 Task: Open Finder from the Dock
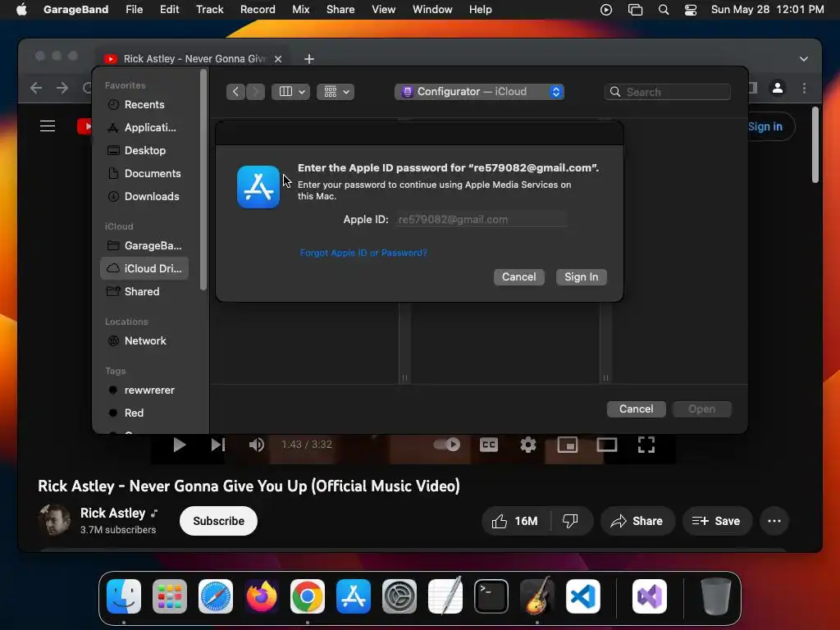(x=124, y=596)
